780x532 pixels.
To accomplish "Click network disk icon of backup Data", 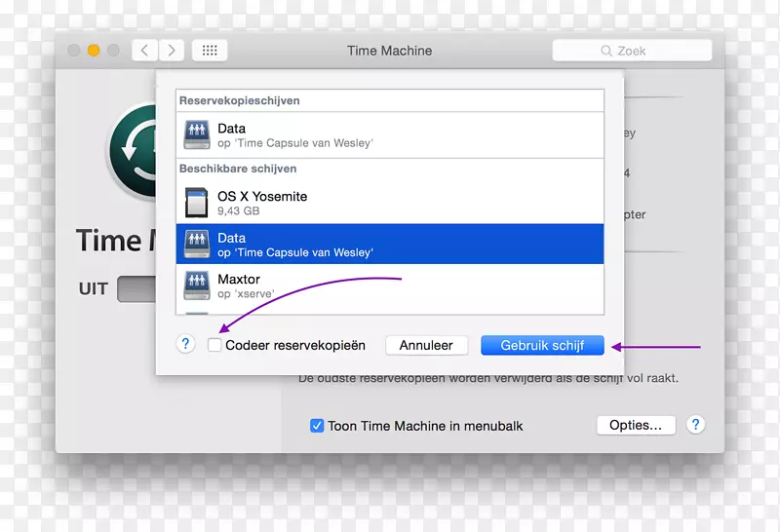I will 197,135.
